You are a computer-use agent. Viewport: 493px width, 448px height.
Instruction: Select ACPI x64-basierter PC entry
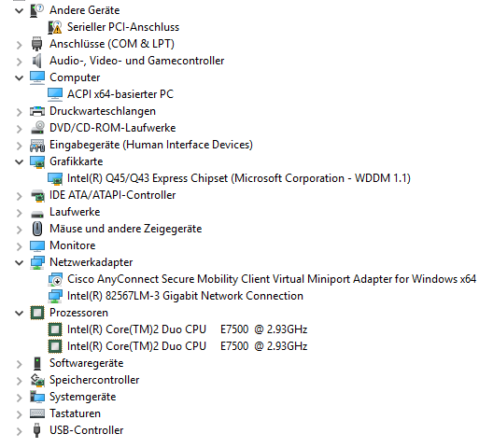click(120, 94)
